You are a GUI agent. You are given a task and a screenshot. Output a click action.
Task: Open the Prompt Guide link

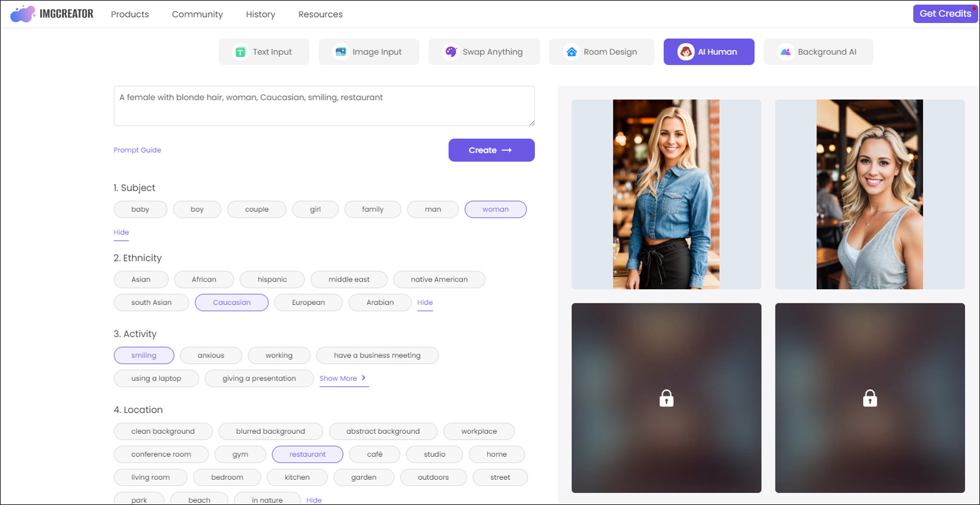coord(137,150)
